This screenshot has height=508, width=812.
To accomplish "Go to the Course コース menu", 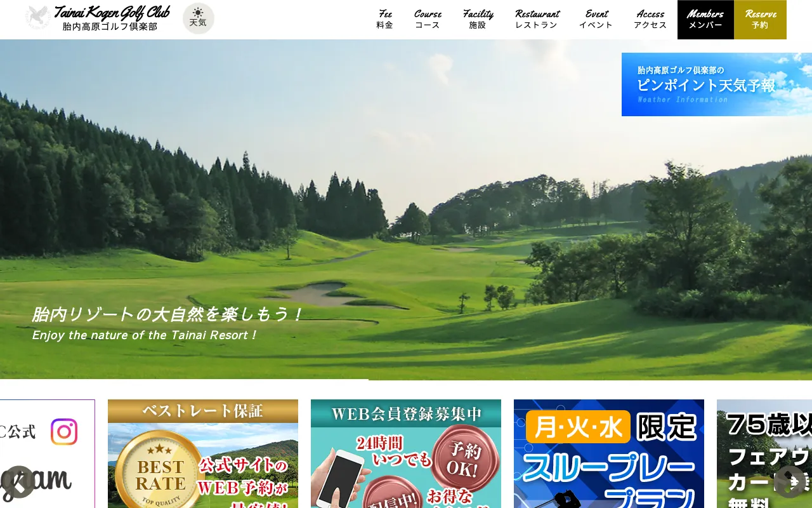I will [428, 20].
